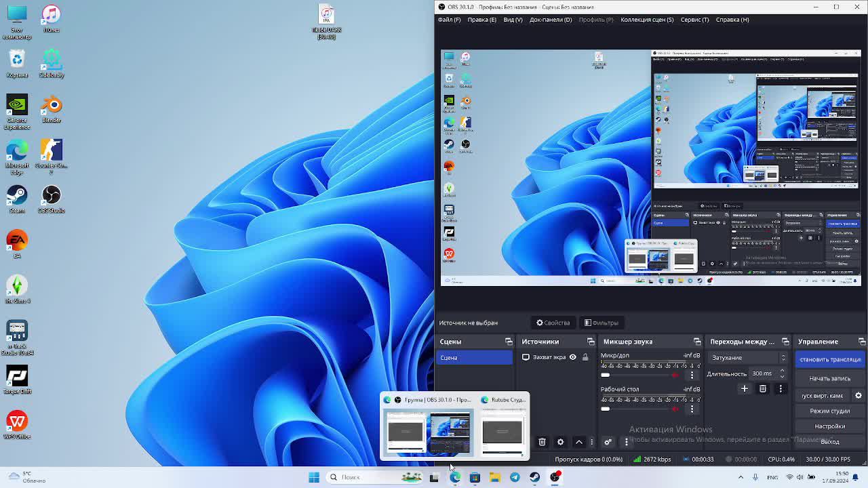Start the virtual camera button
This screenshot has width=868, height=488.
823,395
